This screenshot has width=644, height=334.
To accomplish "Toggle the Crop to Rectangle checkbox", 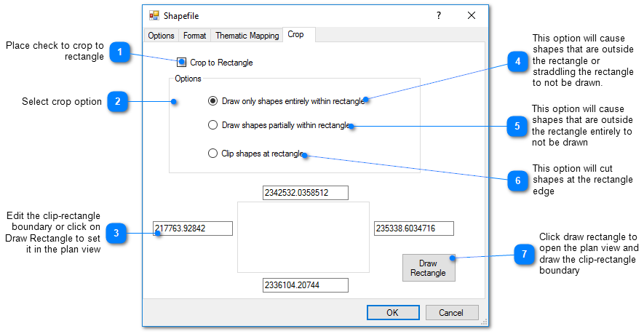I will coord(182,63).
